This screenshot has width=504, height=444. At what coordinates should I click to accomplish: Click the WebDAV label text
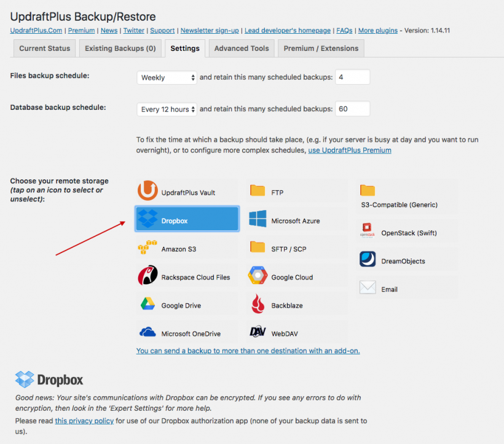tap(285, 334)
